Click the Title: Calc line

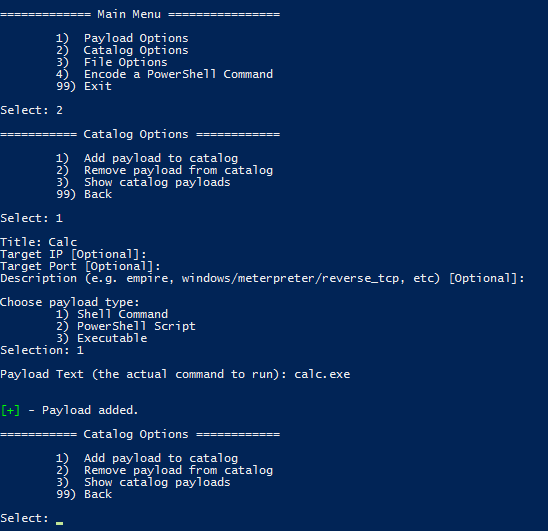38,242
